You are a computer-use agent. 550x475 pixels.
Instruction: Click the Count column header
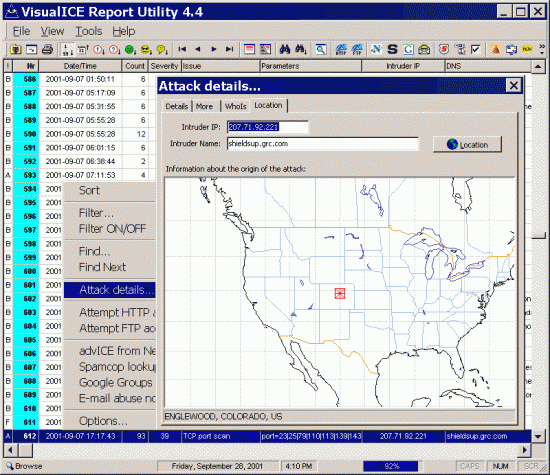coord(135,66)
